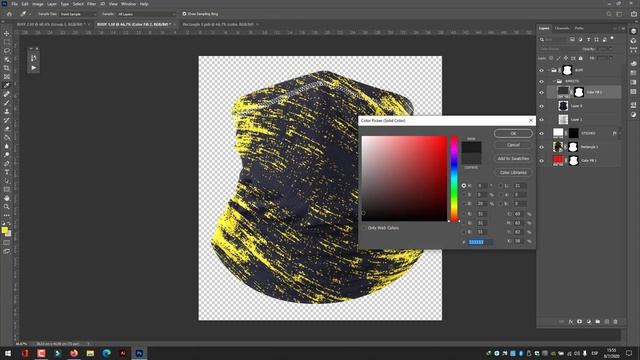
Task: Collapse the BUFF group
Action: [x=549, y=70]
